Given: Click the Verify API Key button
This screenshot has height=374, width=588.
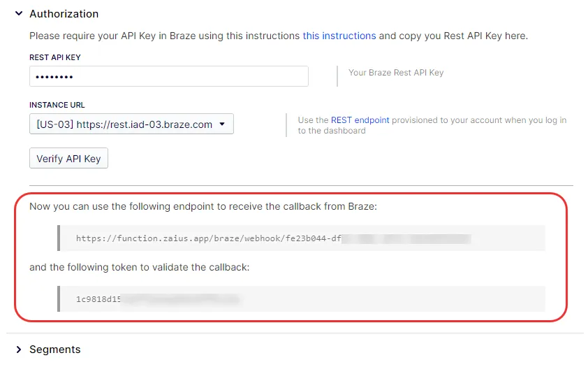Looking at the screenshot, I should tap(68, 158).
